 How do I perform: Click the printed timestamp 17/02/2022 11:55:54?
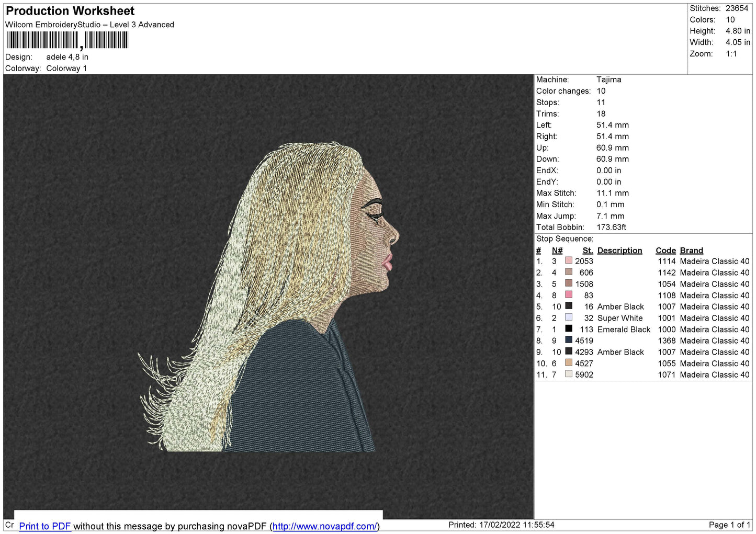pyautogui.click(x=517, y=525)
